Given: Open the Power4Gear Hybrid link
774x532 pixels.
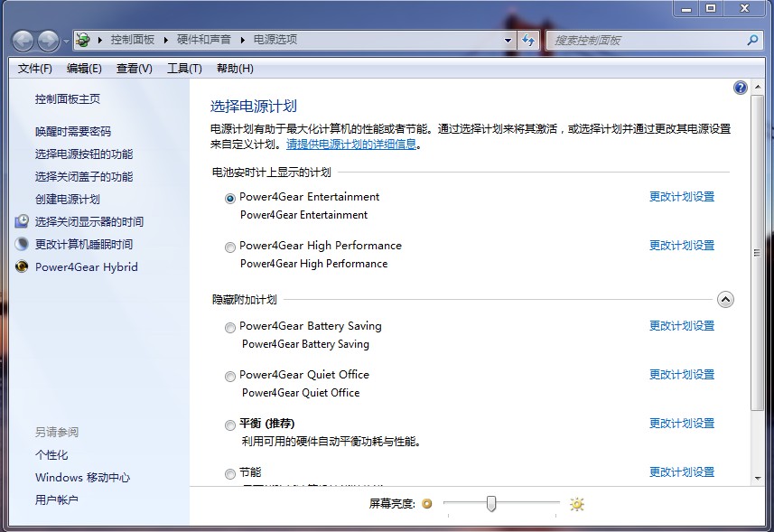Looking at the screenshot, I should coord(87,267).
